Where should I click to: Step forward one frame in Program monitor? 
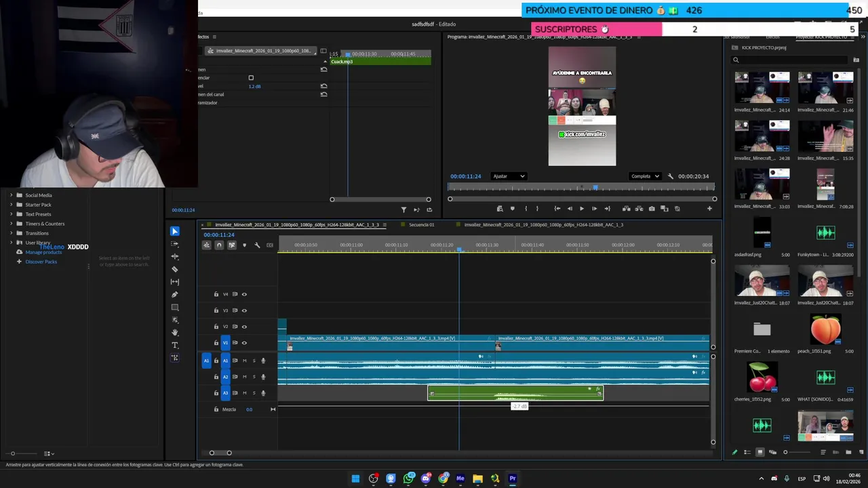point(594,209)
